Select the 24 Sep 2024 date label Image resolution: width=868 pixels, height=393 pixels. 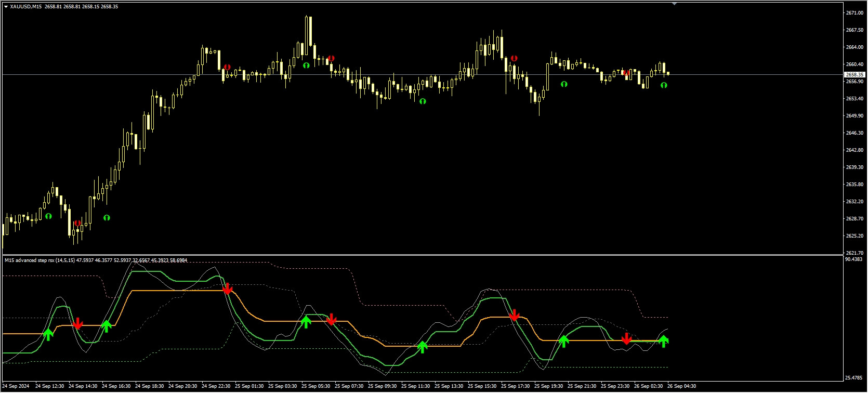(16, 386)
